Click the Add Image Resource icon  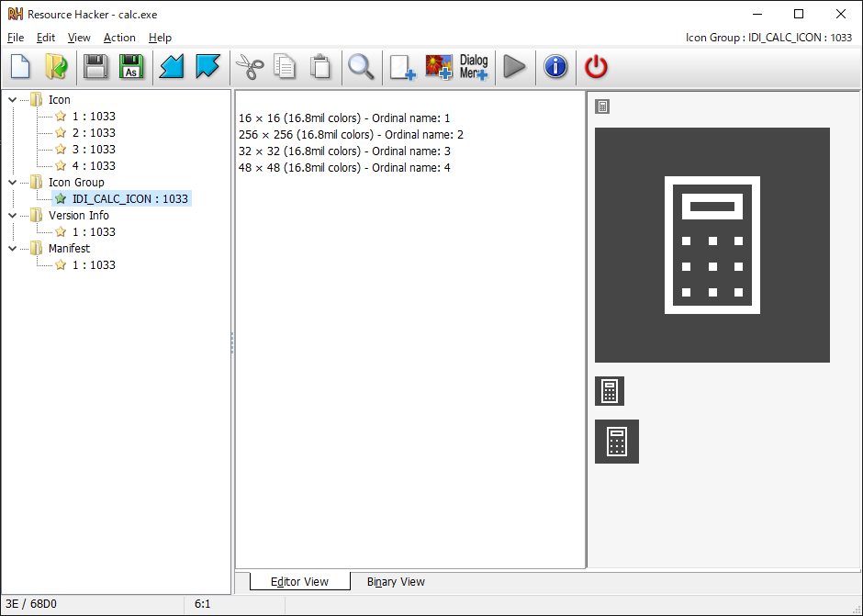point(438,67)
